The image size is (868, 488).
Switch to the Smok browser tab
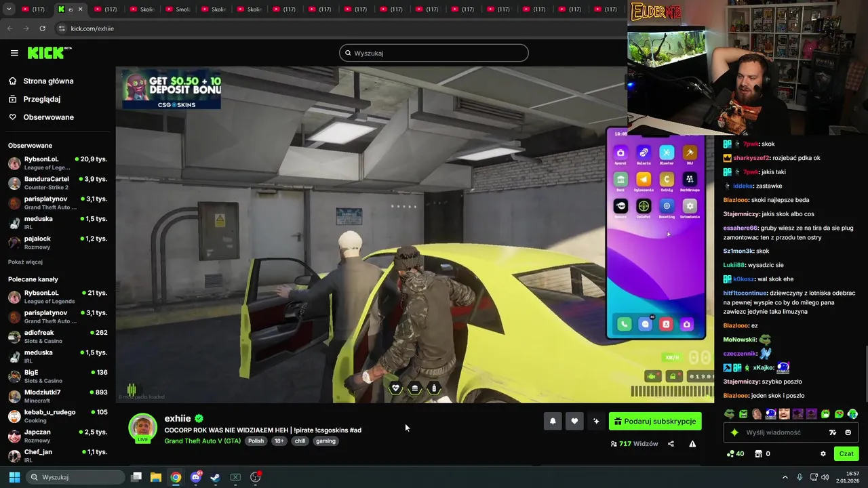coord(177,9)
